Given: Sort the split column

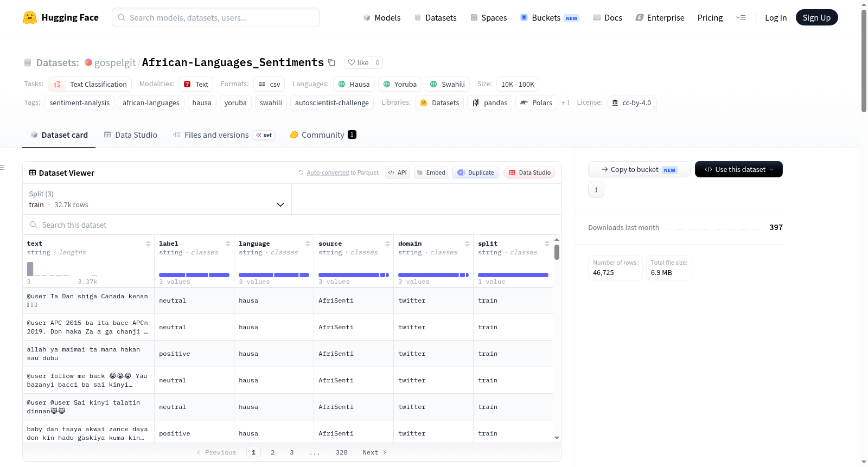Looking at the screenshot, I should click(547, 244).
